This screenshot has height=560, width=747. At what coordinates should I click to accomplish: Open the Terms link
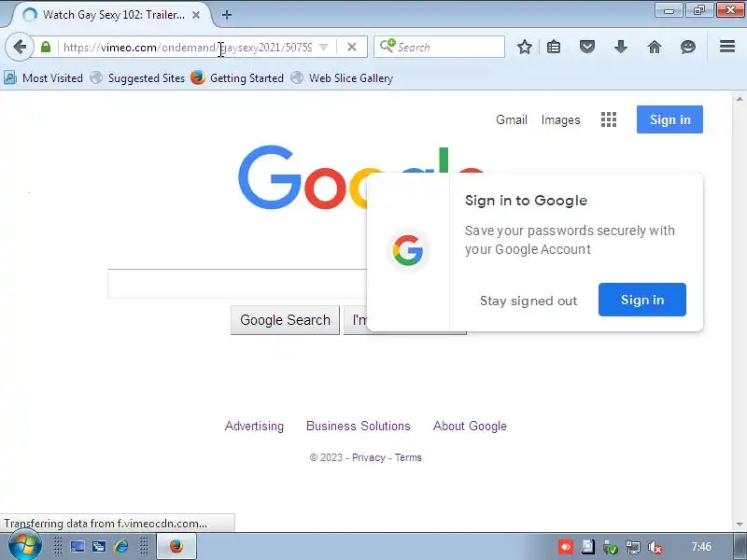coord(408,457)
